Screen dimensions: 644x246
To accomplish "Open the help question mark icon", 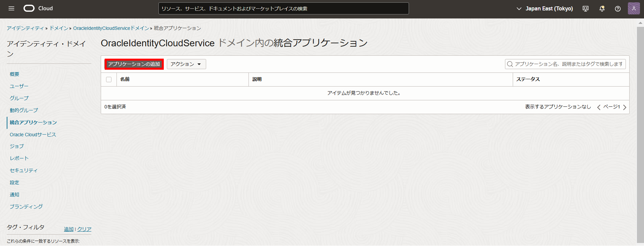I will (618, 9).
